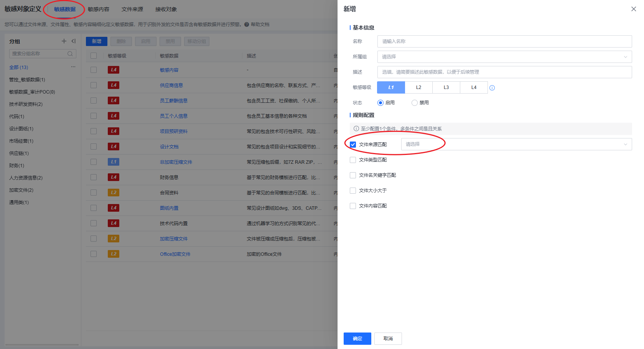This screenshot has height=349, width=644.
Task: Click the info icon next to L4 level
Action: tap(492, 88)
